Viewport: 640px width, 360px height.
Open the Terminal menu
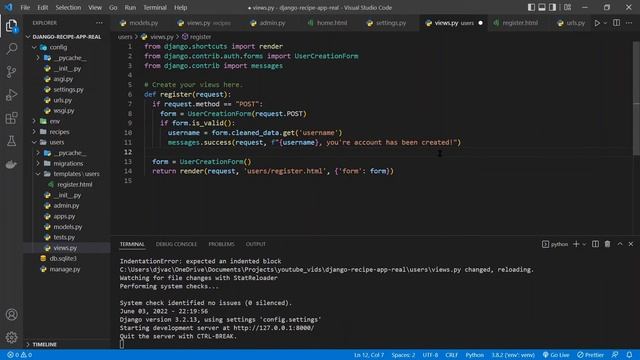point(155,7)
